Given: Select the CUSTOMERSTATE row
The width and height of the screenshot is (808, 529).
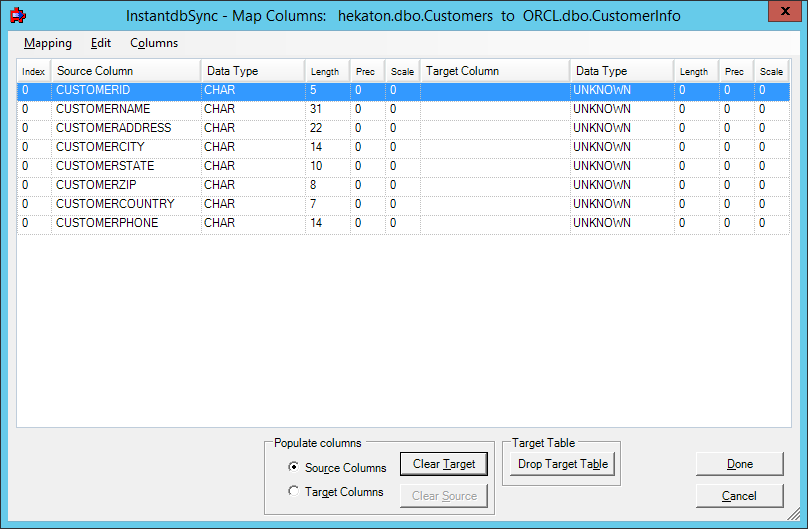Looking at the screenshot, I should 403,166.
